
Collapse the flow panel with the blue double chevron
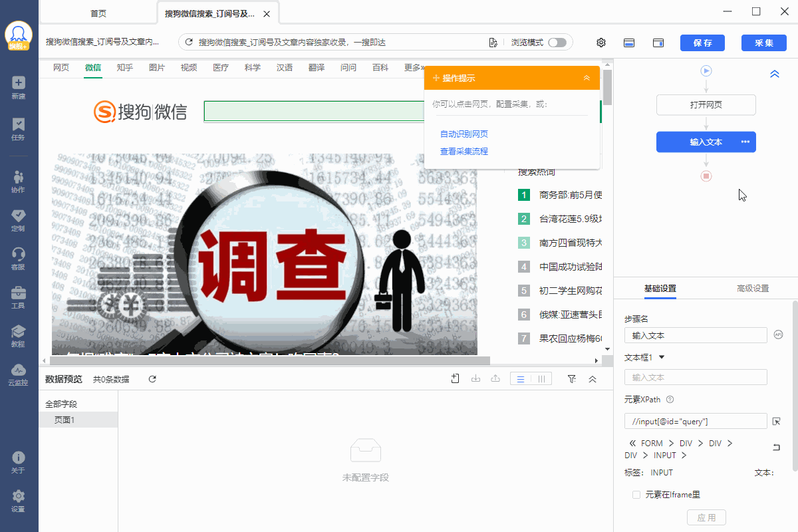click(774, 74)
